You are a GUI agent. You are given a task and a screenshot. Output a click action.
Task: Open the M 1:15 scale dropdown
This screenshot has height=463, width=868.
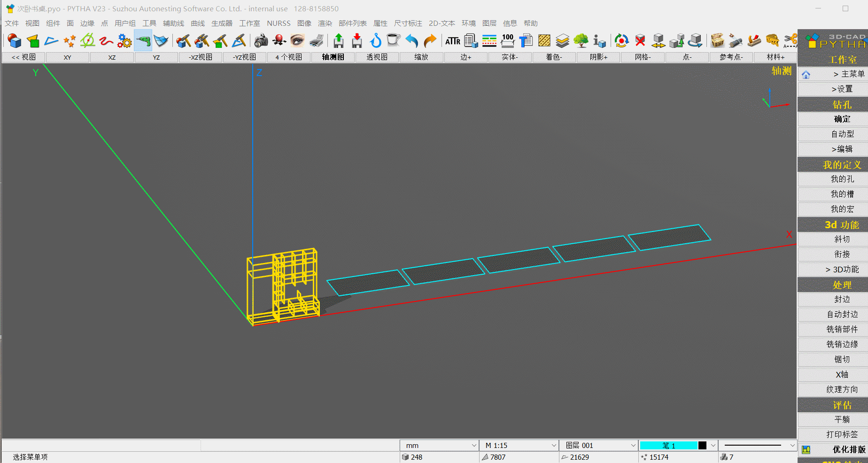[x=519, y=445]
